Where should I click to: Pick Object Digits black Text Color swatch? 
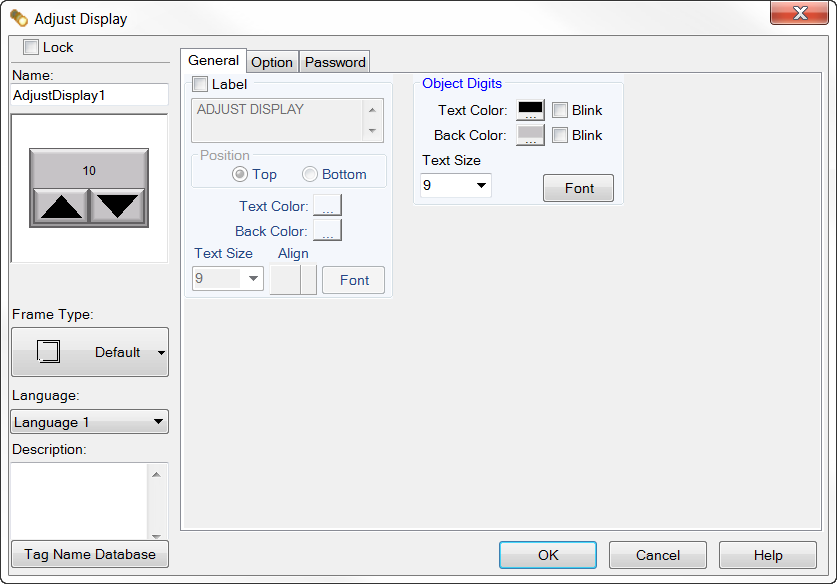coord(529,110)
